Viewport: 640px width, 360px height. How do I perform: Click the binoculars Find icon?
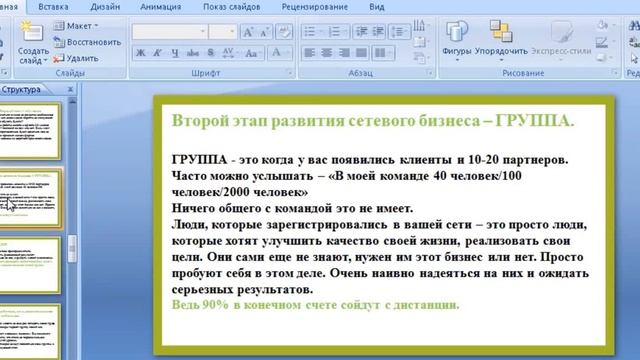click(634, 25)
